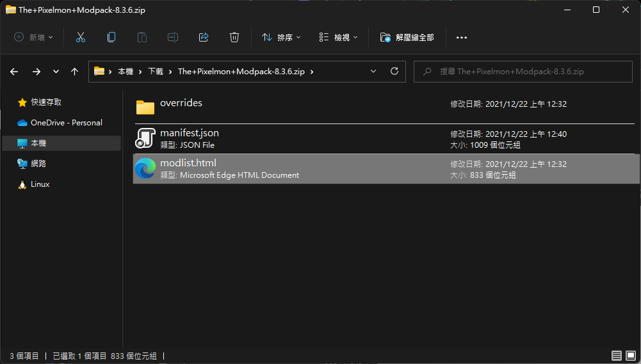Click modlist.html size '833 個位元組'
Image resolution: width=641 pixels, height=364 pixels.
click(493, 175)
